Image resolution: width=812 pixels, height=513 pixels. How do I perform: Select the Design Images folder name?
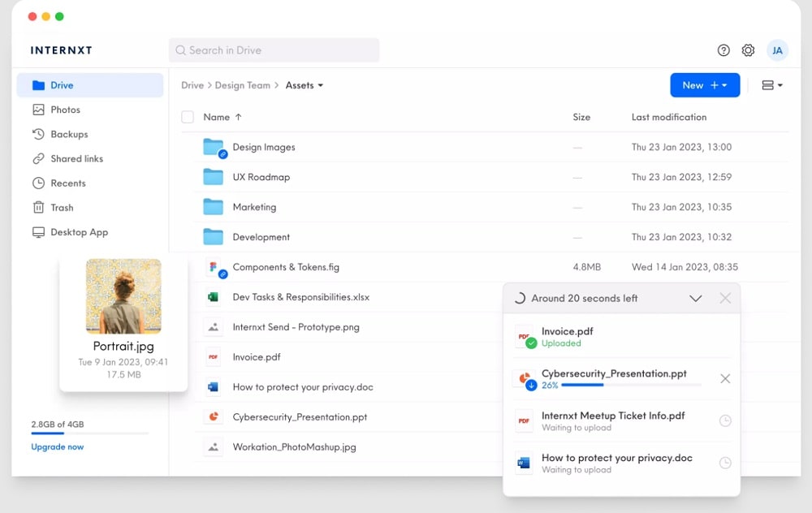click(x=264, y=148)
